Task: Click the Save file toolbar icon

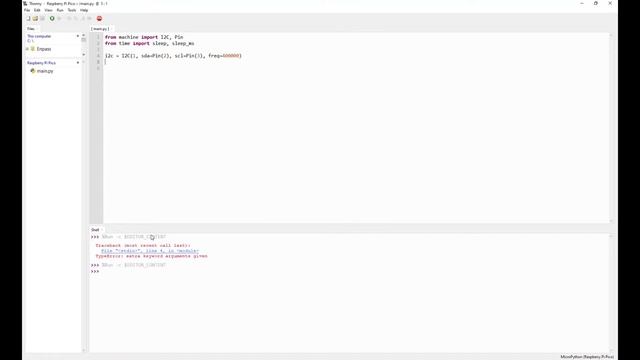Action: click(x=42, y=18)
